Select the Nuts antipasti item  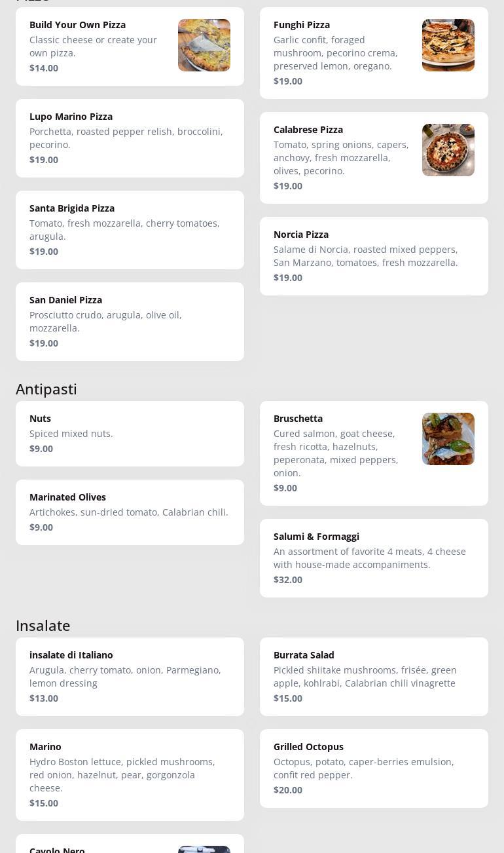pyautogui.click(x=130, y=434)
